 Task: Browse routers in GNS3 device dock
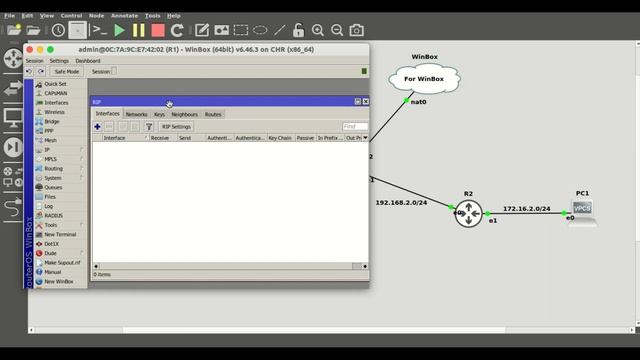coord(13,58)
